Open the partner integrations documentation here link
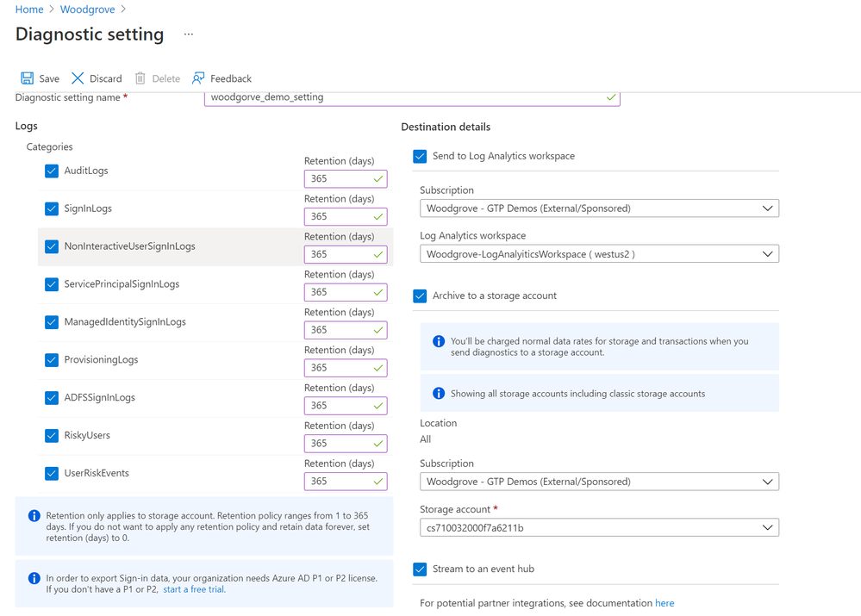This screenshot has width=861, height=616. click(664, 603)
